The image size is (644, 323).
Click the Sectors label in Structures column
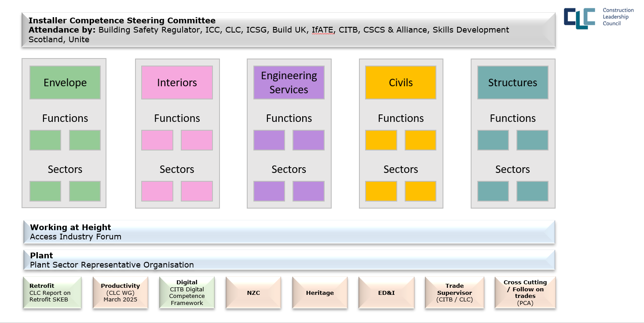[513, 169]
